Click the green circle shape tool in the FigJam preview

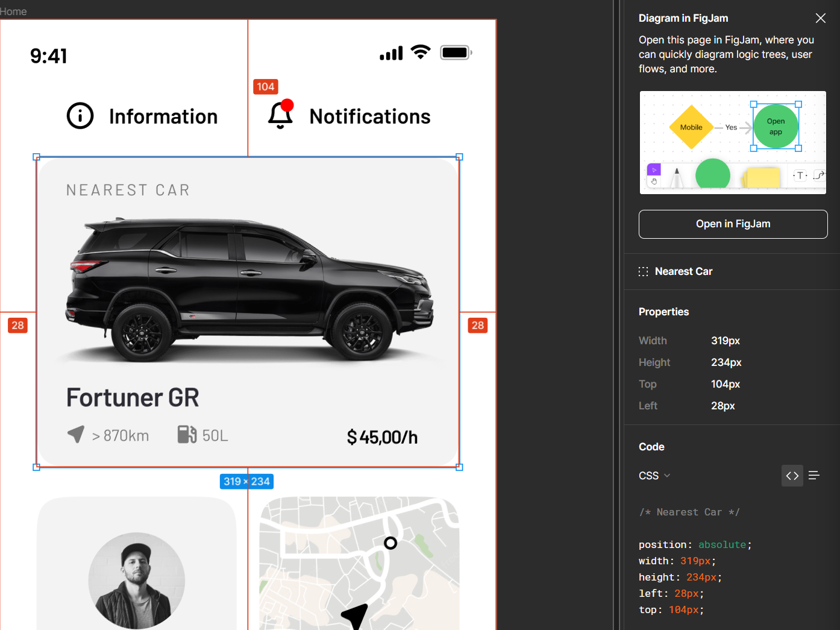click(713, 174)
